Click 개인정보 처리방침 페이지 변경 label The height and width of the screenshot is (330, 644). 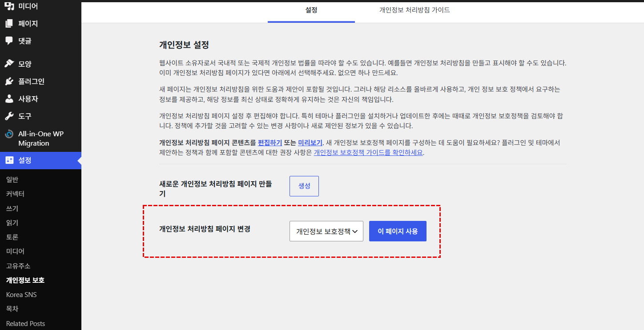(205, 229)
